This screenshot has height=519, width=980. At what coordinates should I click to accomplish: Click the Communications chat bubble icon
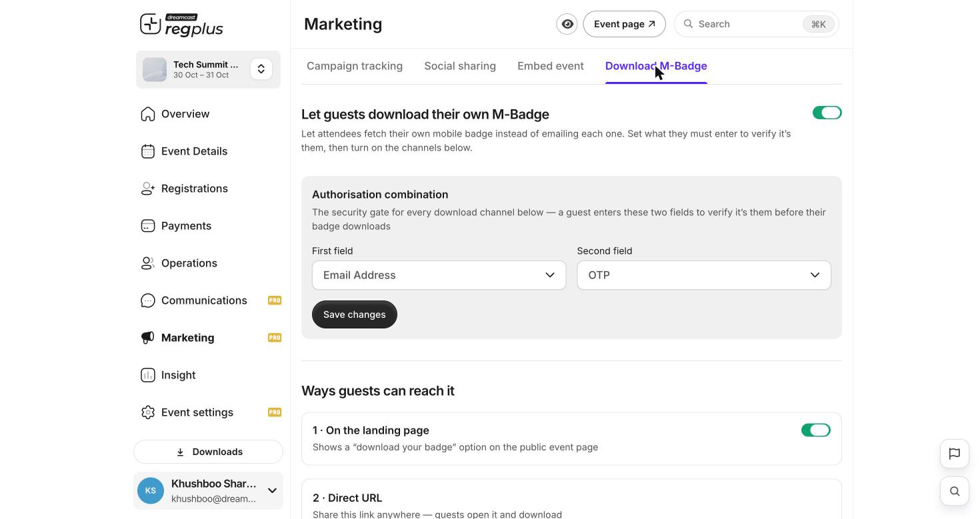click(x=148, y=300)
